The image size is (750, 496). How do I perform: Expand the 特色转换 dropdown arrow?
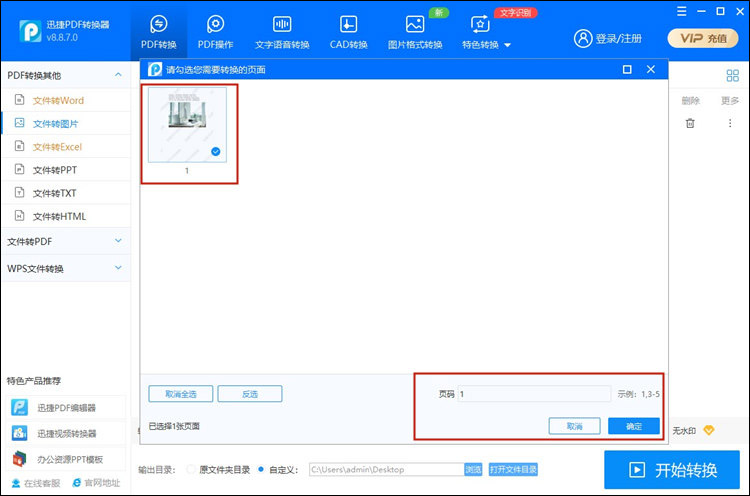tap(507, 45)
